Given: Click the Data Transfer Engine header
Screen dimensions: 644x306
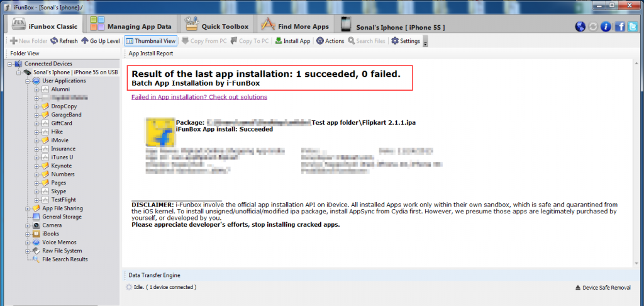Looking at the screenshot, I should 154,275.
